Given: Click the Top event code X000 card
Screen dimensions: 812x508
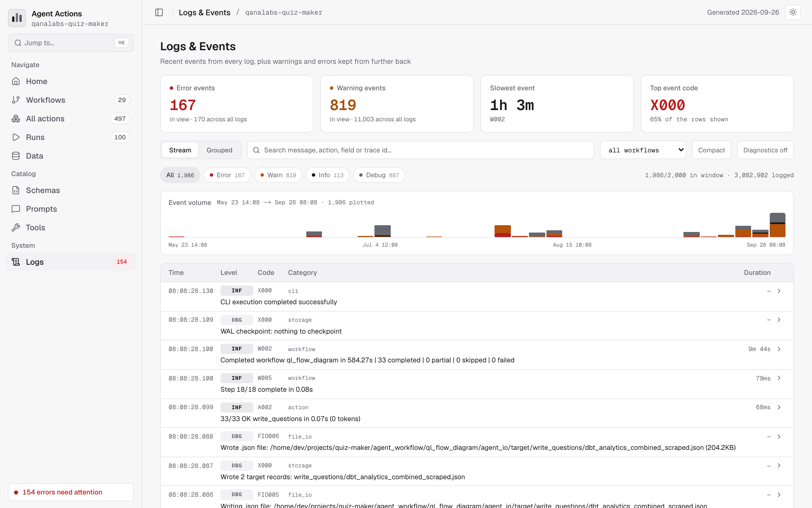Looking at the screenshot, I should point(717,104).
